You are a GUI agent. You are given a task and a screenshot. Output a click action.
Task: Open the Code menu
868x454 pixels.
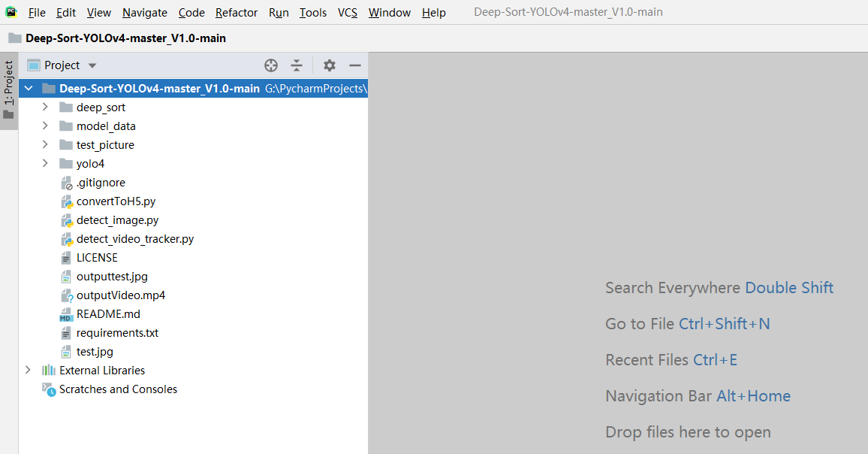coord(191,12)
